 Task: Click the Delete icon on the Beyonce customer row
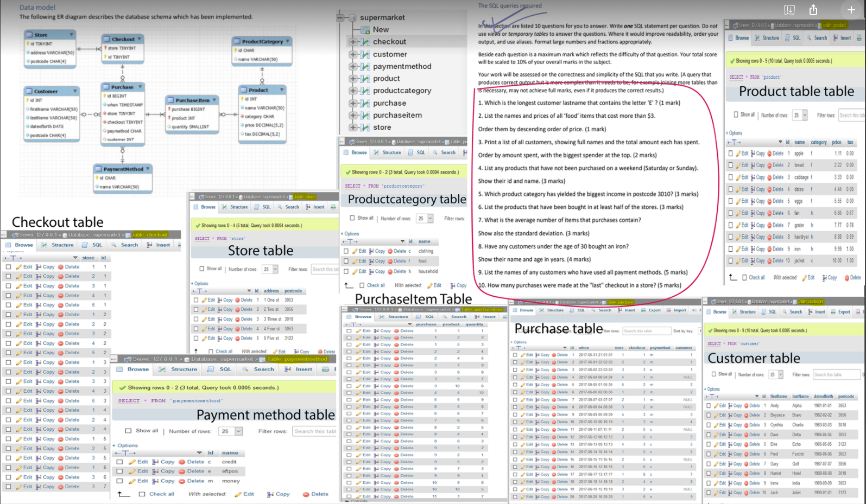click(x=747, y=415)
